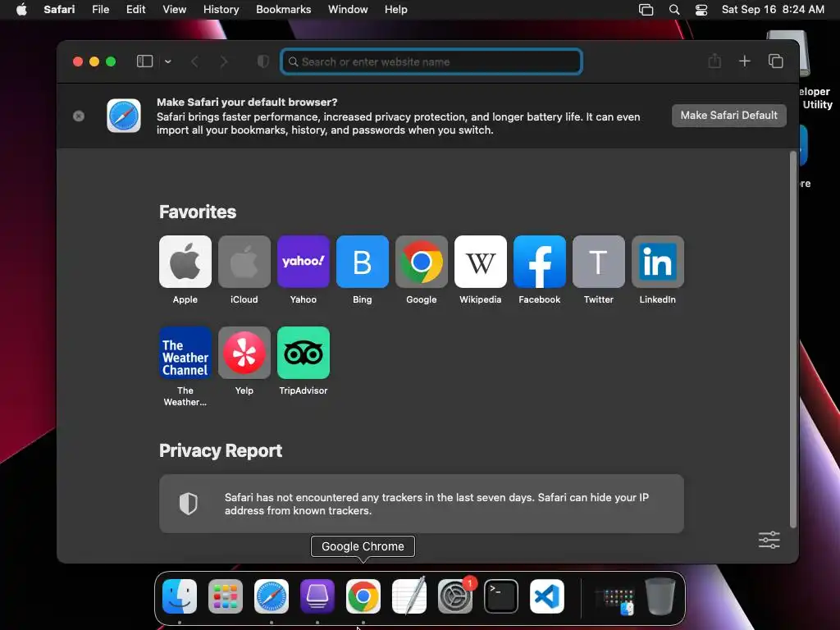
Task: Launch Google Chrome from the Dock
Action: point(363,596)
